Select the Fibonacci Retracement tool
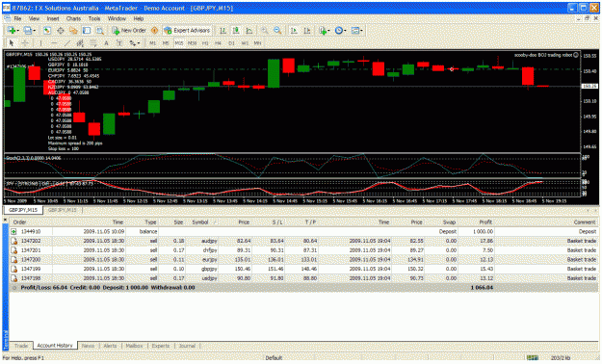 click(92, 43)
